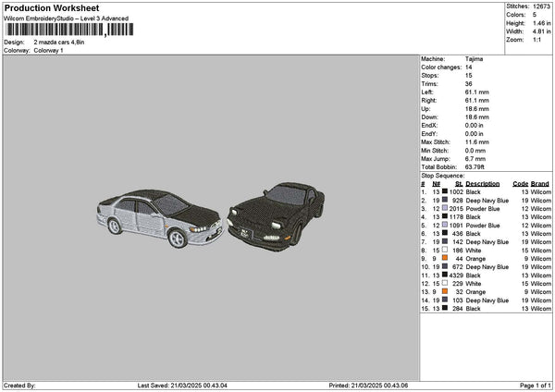Click the Brand column header
Screen dimensions: 555x392
[540, 184]
